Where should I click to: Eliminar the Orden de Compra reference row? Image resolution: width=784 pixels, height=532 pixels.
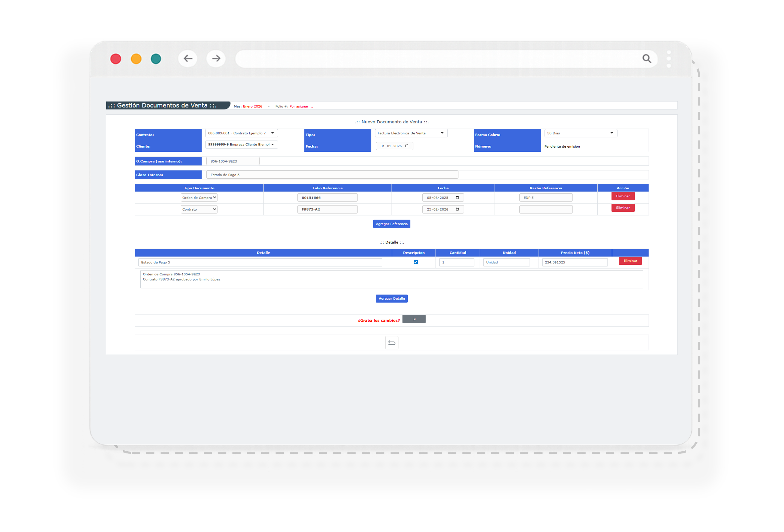coord(623,196)
